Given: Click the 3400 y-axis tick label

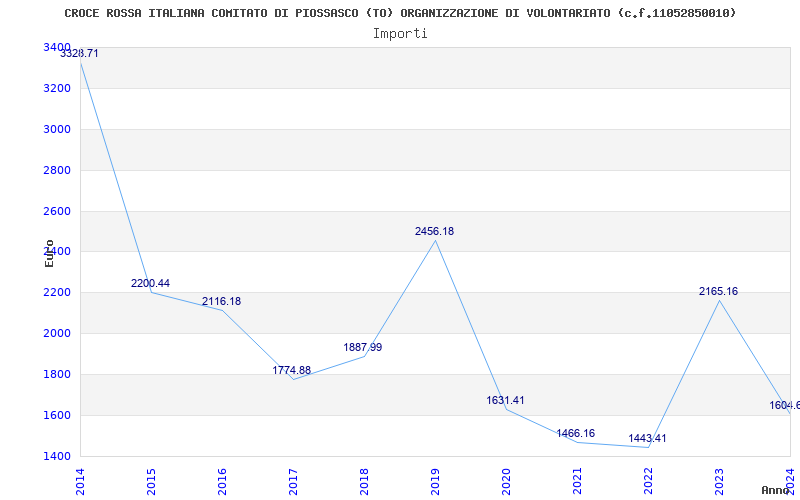Looking at the screenshot, I should coord(57,47).
